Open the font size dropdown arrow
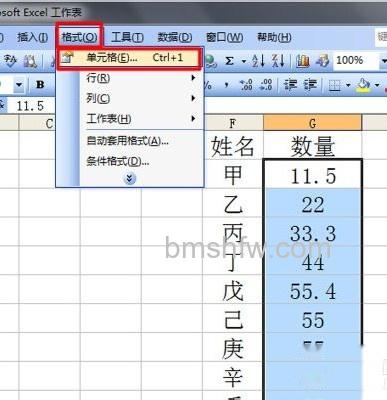Image resolution: width=387 pixels, height=400 pixels. 19,85
